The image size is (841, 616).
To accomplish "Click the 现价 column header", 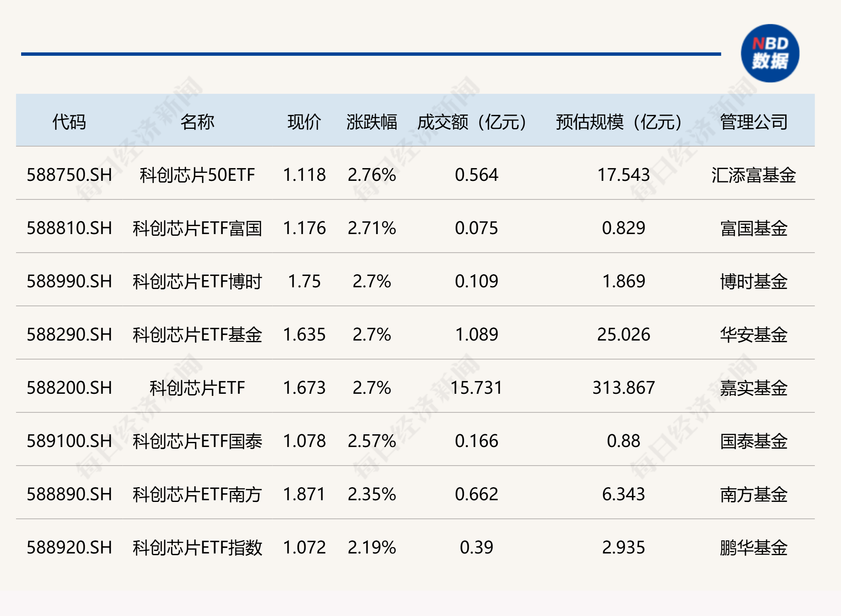I will coord(304,122).
